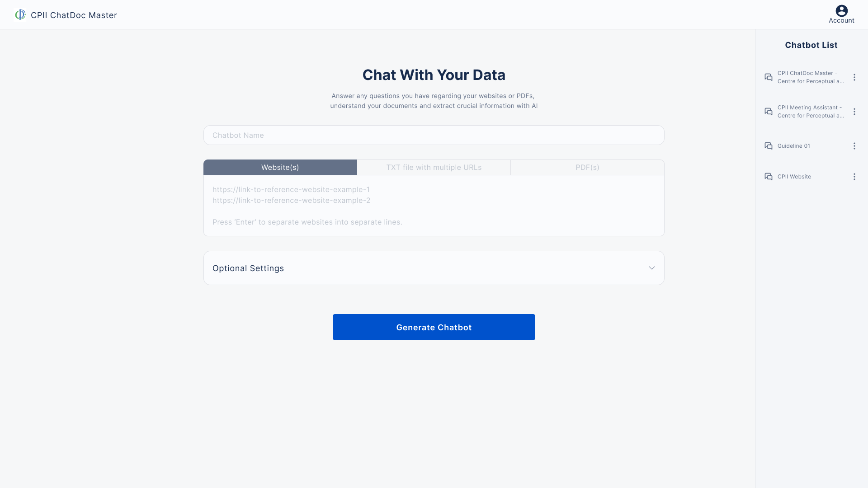Viewport: 868px width, 488px height.
Task: Expand the Optional Settings section
Action: coord(652,267)
